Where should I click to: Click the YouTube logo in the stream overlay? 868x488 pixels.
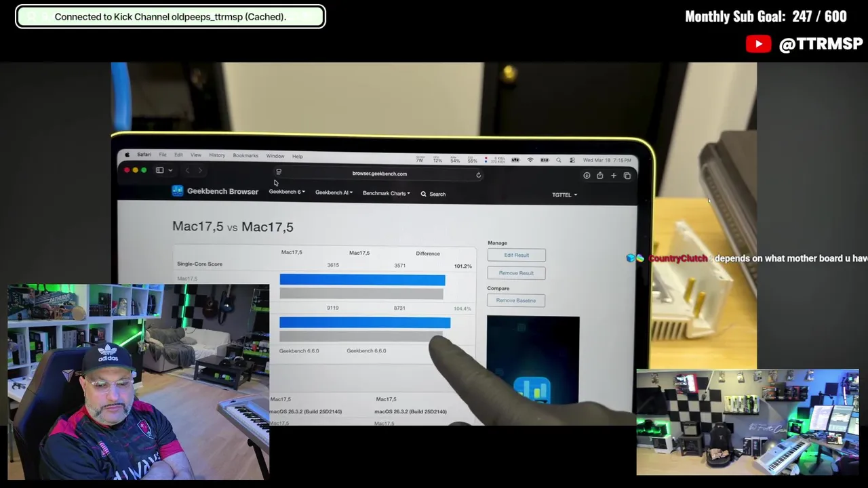point(758,44)
